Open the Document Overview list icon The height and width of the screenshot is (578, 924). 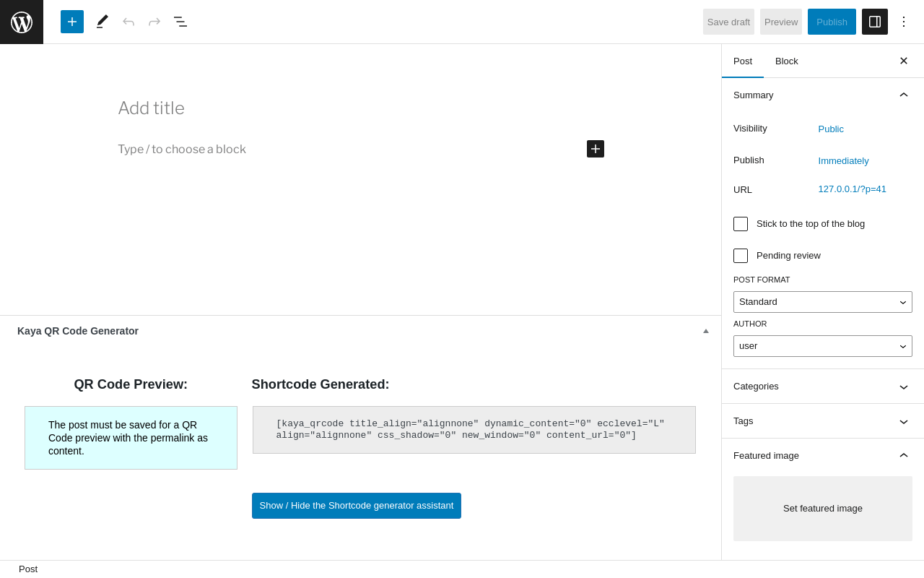(180, 22)
